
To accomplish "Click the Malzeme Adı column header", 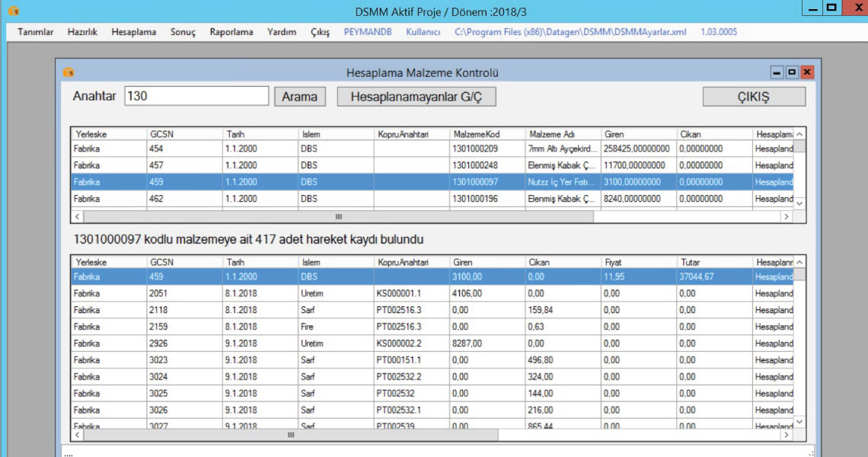I will 563,134.
